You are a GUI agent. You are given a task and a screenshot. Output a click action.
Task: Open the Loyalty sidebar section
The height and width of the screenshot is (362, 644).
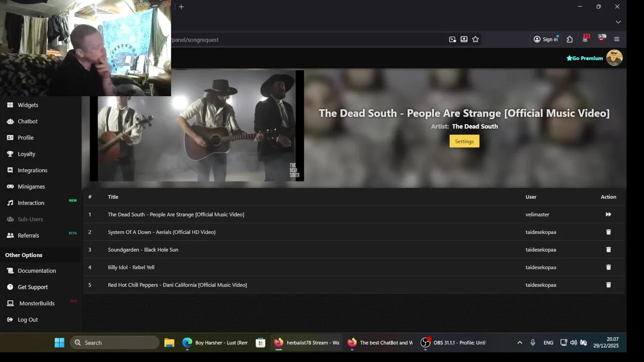click(x=27, y=154)
